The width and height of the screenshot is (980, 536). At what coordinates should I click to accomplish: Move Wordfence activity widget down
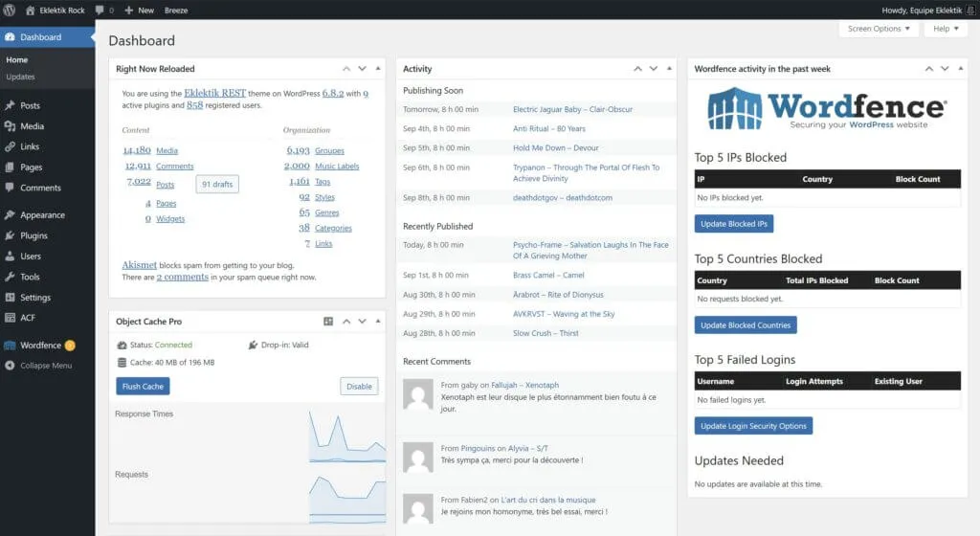tap(945, 69)
